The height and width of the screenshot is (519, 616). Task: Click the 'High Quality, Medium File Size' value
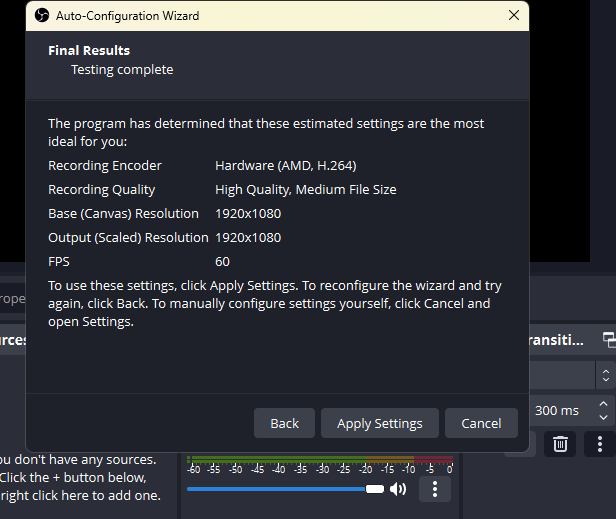point(306,190)
